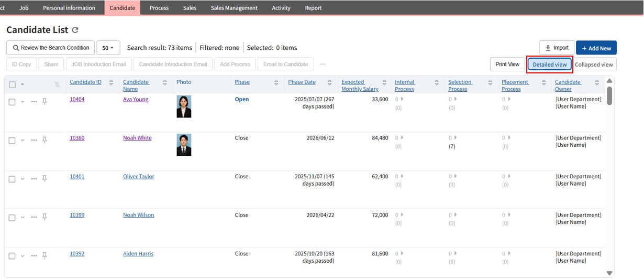
Task: Check the box for candidate 10404
Action: pos(12,102)
